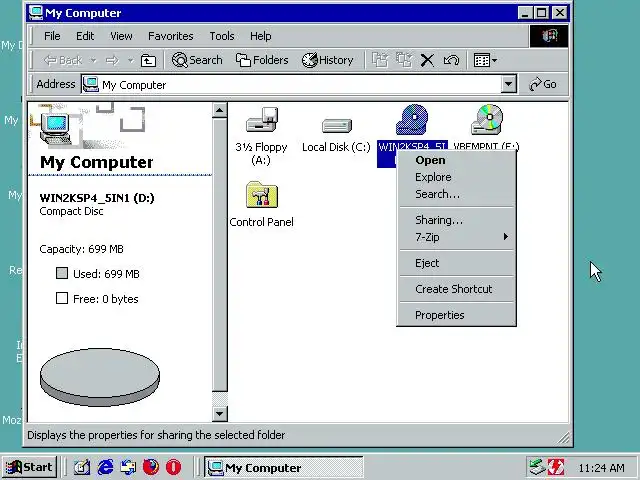Open the History pane
Viewport: 640px width, 480px height.
327,60
